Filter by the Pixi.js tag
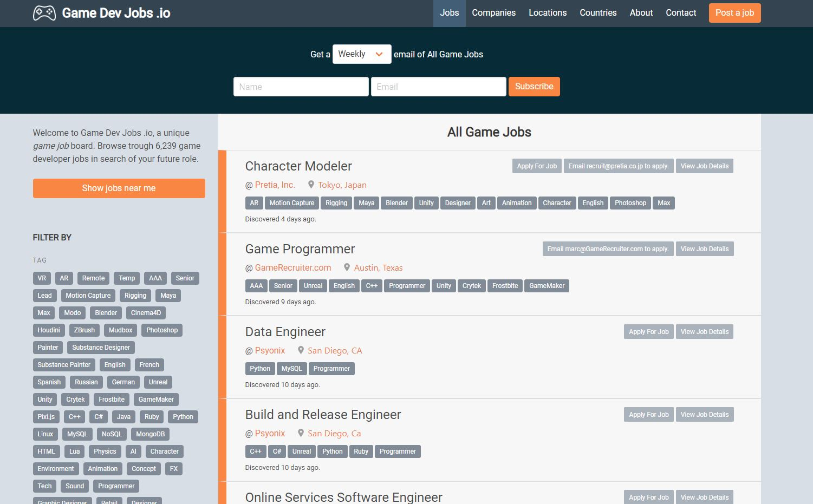The image size is (813, 504). (46, 417)
